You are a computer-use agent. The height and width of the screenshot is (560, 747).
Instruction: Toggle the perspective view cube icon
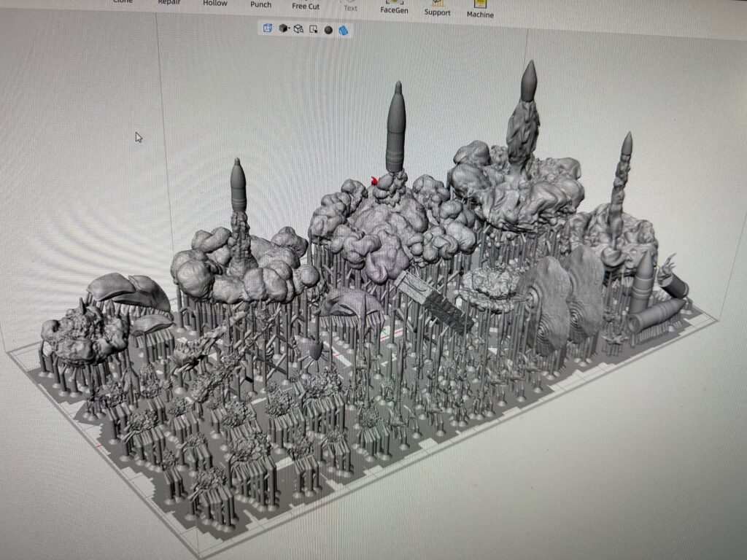tap(268, 28)
